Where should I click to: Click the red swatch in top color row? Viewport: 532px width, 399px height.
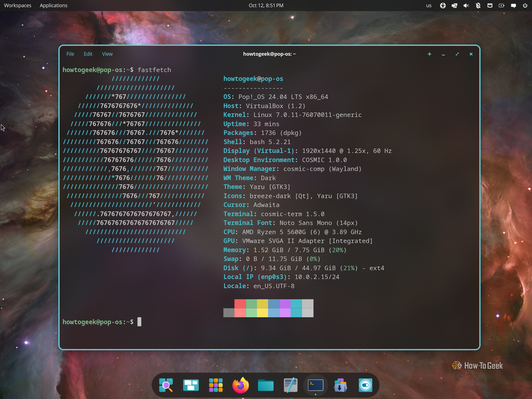coord(240,304)
